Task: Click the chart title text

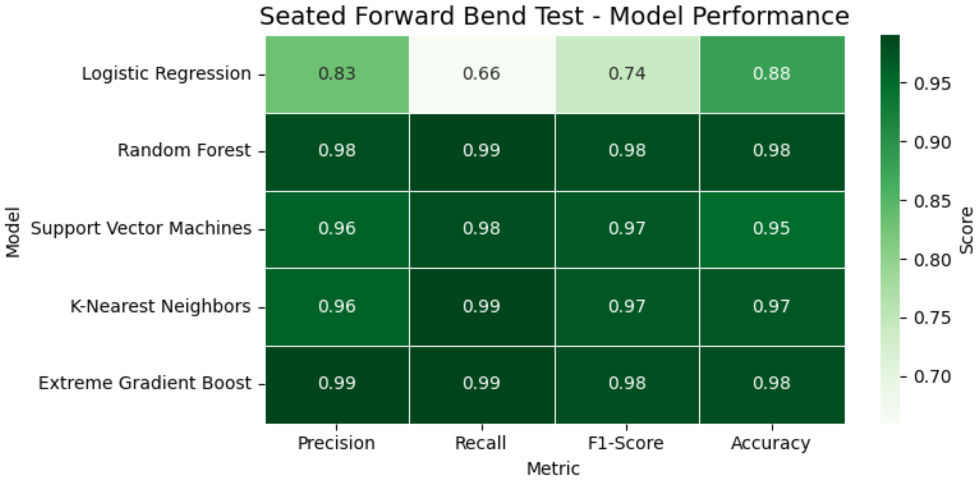Action: tap(554, 16)
